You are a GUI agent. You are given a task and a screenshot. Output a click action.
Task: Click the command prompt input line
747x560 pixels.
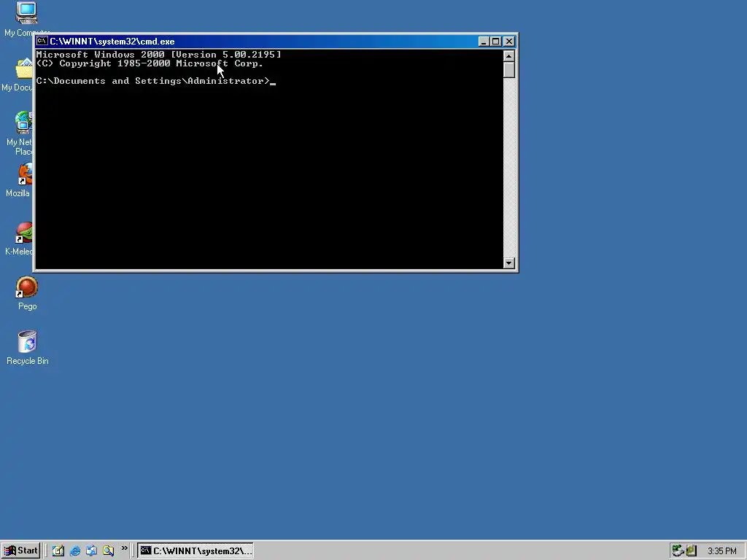[x=156, y=81]
